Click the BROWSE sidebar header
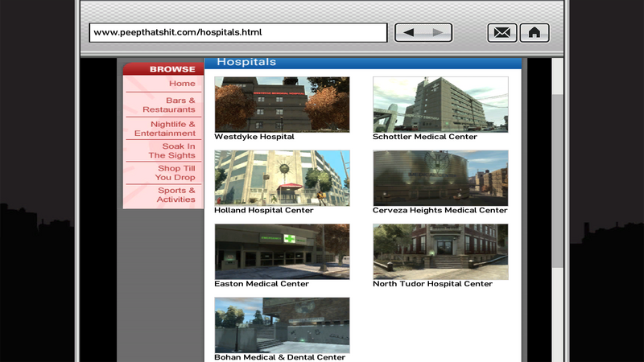The image size is (644, 362). (172, 69)
